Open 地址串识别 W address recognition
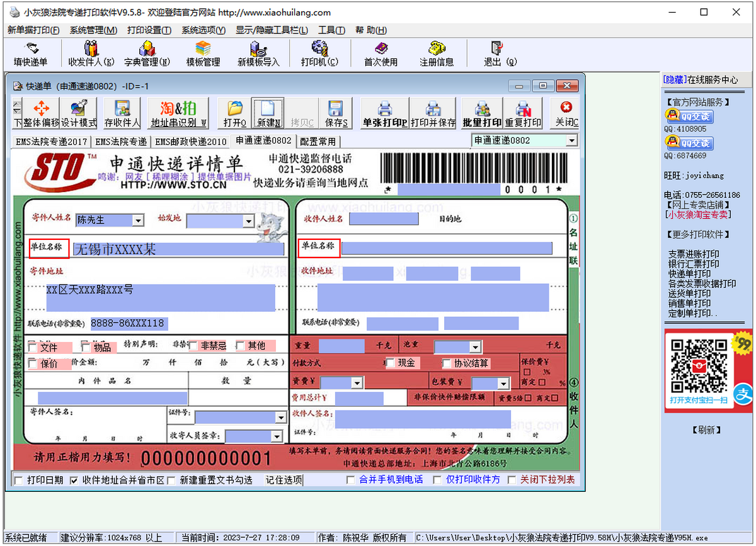The height and width of the screenshot is (546, 756). click(178, 114)
